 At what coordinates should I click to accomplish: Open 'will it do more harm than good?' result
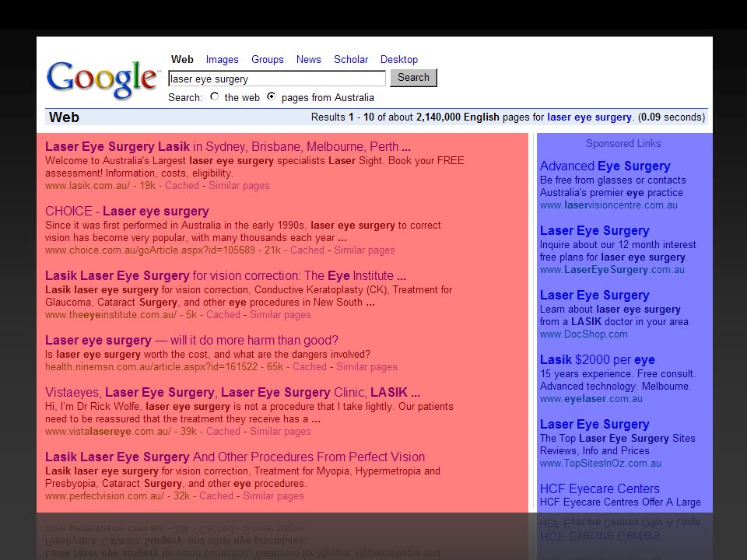pyautogui.click(x=191, y=341)
